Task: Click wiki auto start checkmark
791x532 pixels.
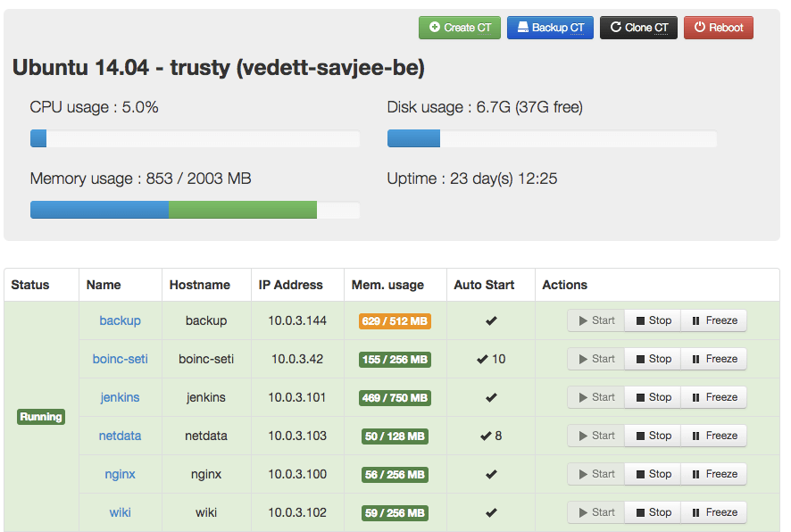Action: 491,512
